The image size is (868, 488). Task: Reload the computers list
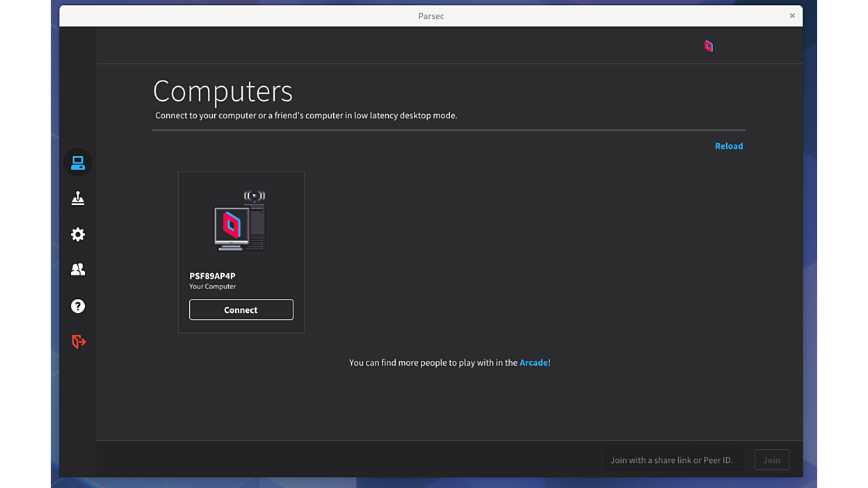click(x=728, y=146)
